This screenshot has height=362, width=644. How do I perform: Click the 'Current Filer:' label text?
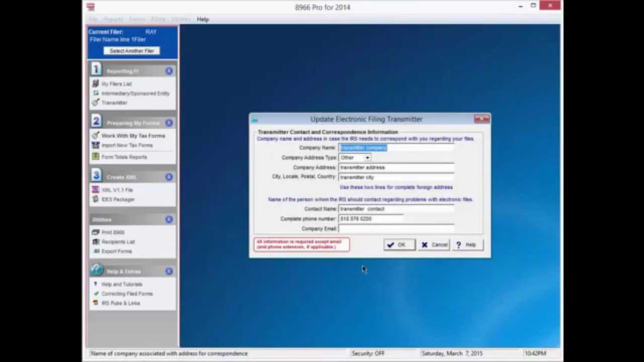pyautogui.click(x=106, y=32)
